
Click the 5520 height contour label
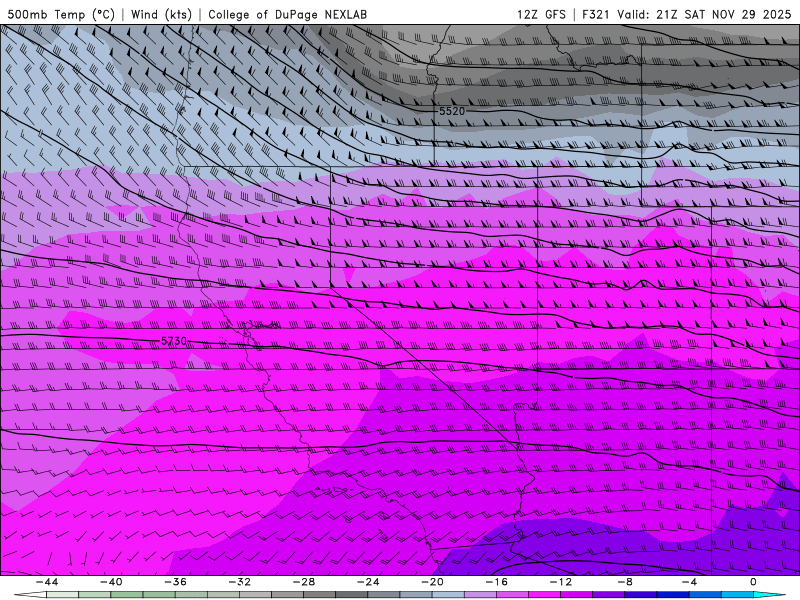click(x=452, y=111)
